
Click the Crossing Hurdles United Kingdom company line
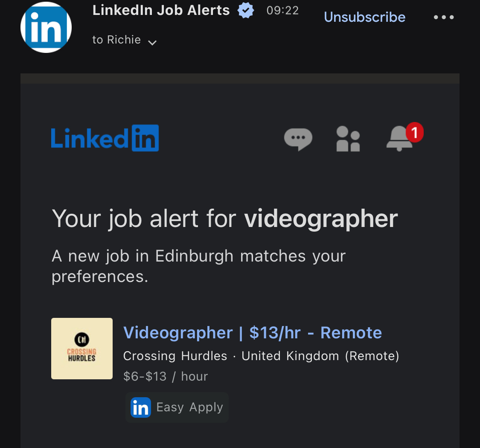point(261,356)
